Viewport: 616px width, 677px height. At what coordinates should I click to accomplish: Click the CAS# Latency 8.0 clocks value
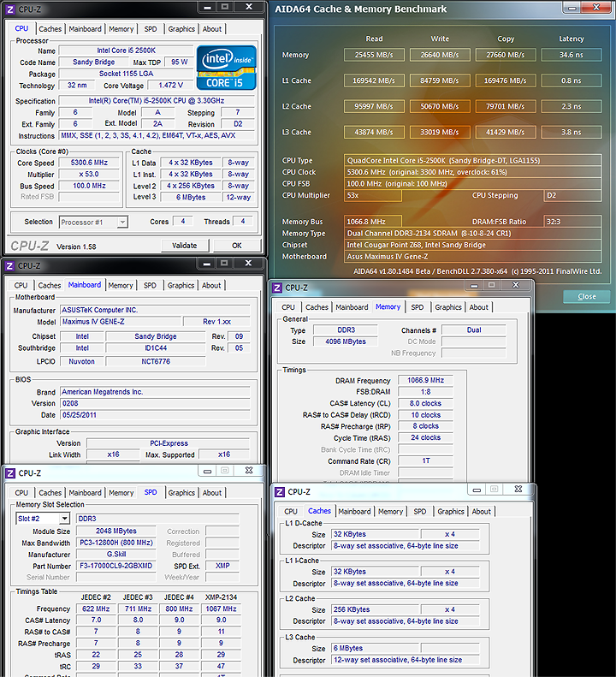(x=425, y=403)
